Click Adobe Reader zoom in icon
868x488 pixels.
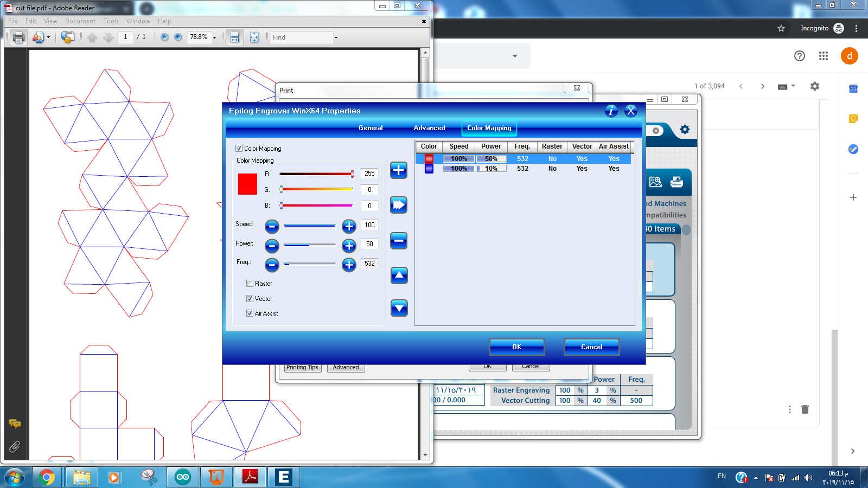point(178,37)
